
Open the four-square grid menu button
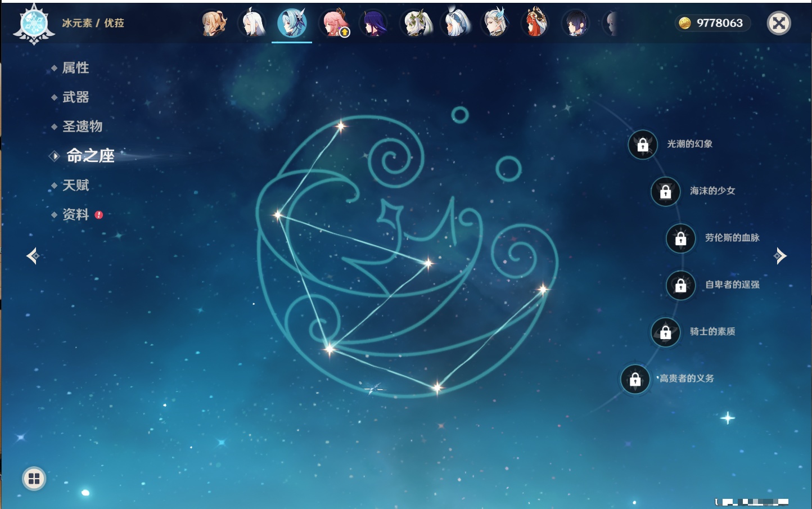[x=34, y=479]
